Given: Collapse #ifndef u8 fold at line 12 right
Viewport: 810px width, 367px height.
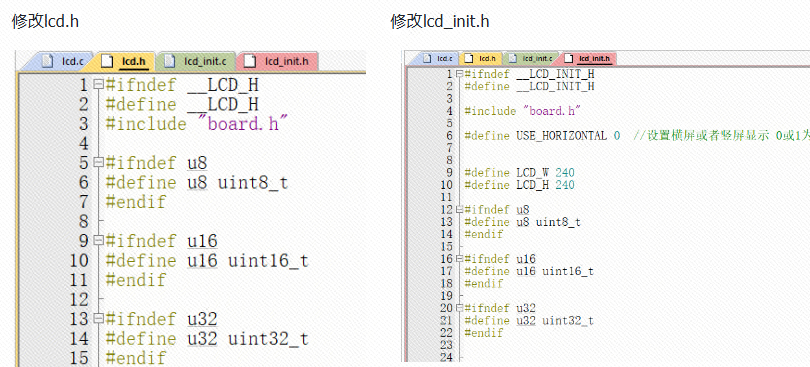Looking at the screenshot, I should click(x=459, y=209).
